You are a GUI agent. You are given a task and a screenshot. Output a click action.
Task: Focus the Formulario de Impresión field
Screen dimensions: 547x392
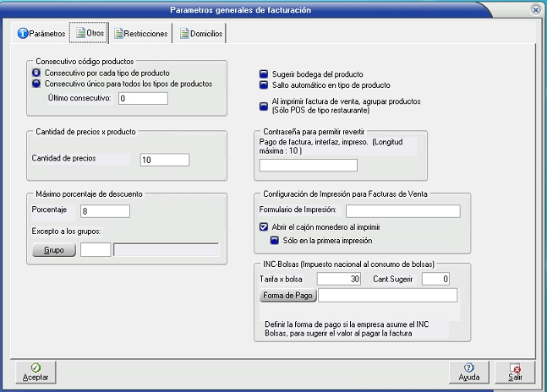[x=402, y=210]
